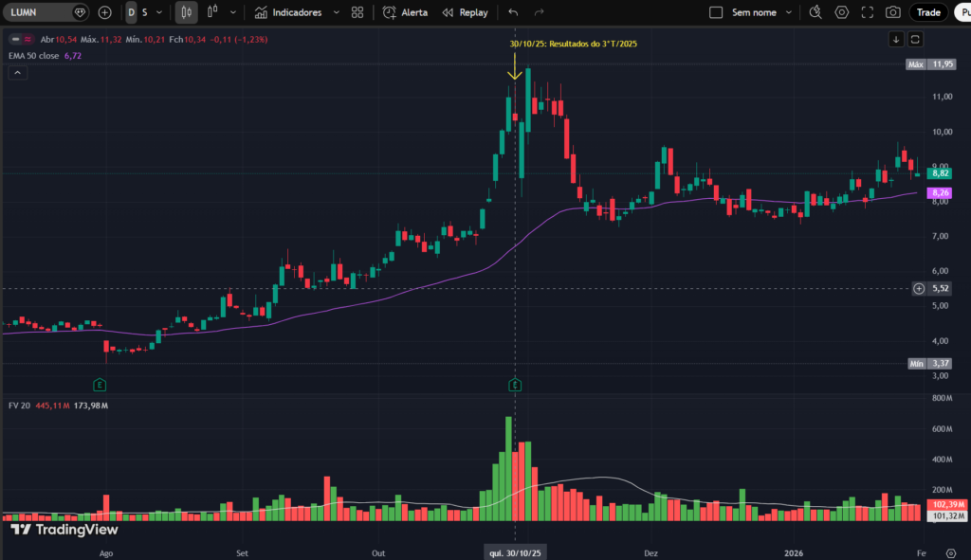Screen dimensions: 971x560
Task: Open the multi-chart layout grid icon
Action: [357, 12]
